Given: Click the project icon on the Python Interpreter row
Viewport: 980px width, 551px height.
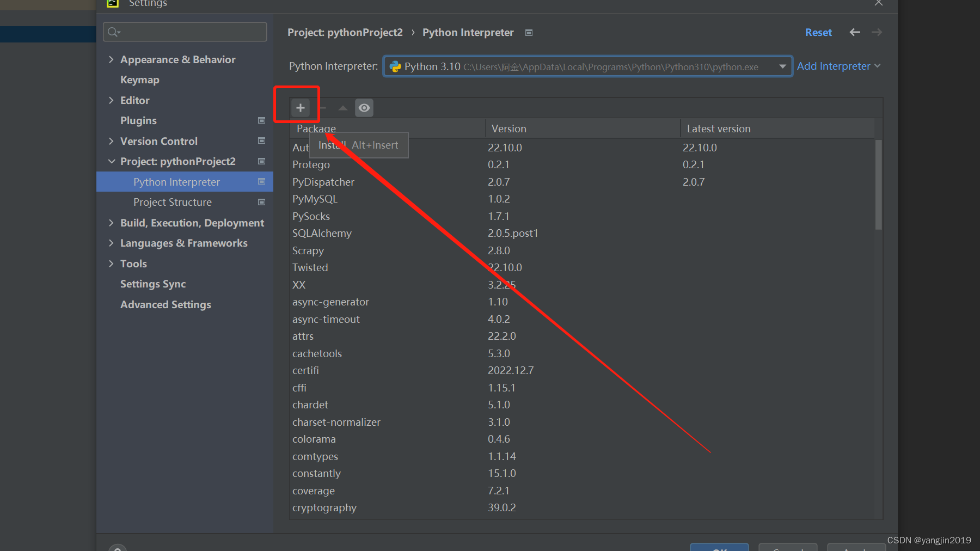Looking at the screenshot, I should click(x=261, y=181).
